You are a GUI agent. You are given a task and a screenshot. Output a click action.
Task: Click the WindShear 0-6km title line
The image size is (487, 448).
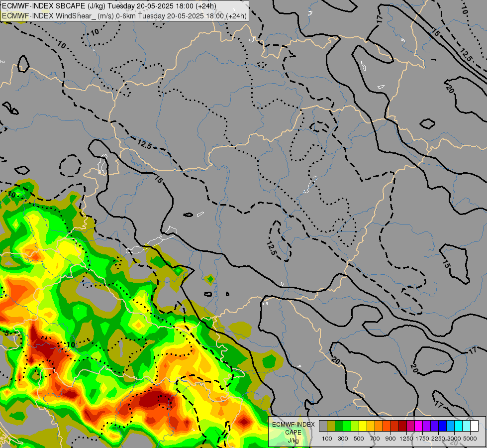pyautogui.click(x=124, y=15)
